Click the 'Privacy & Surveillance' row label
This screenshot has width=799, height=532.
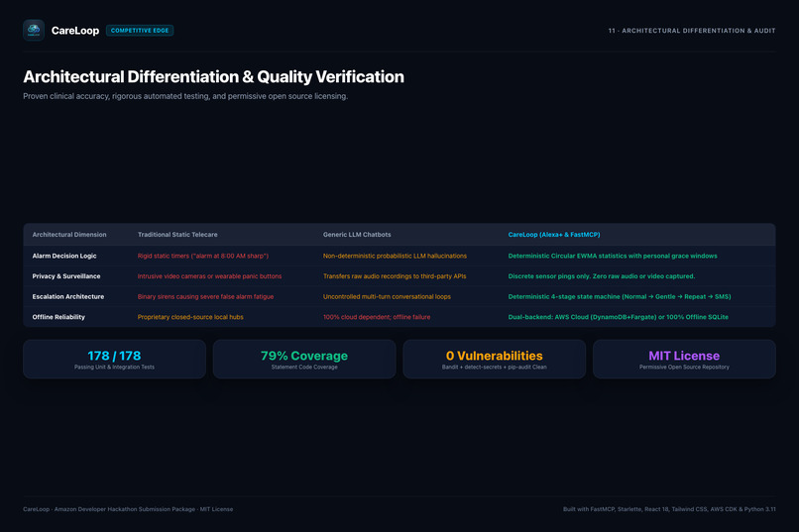[x=66, y=276]
